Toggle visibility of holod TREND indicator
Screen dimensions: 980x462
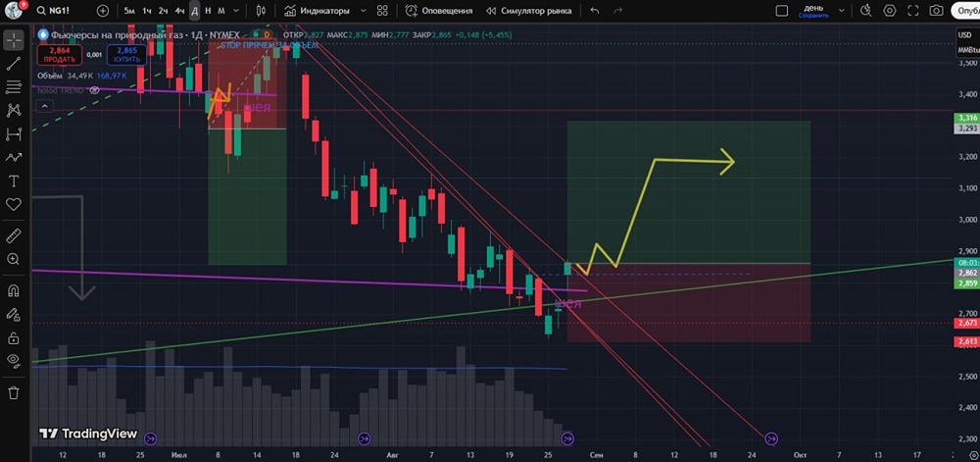tap(94, 90)
